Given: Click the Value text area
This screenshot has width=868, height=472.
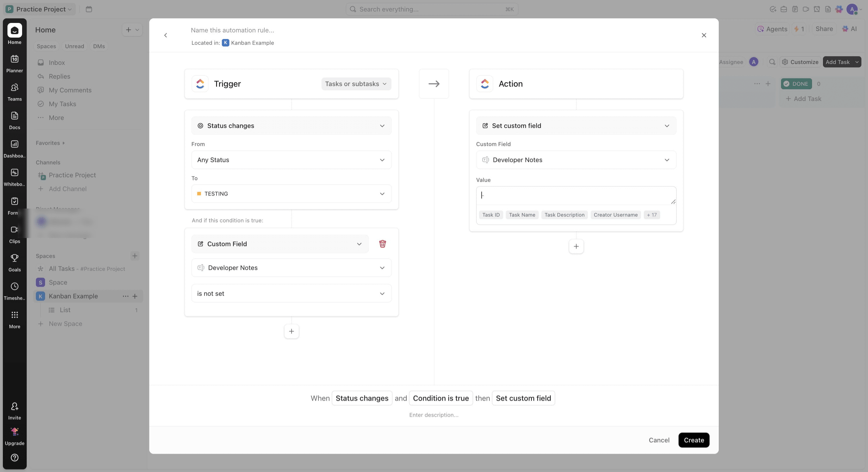Looking at the screenshot, I should click(x=576, y=195).
